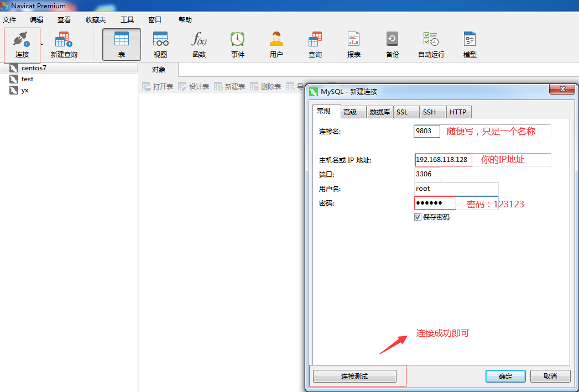
Task: Select the Query (查询) toolbar icon
Action: (315, 39)
